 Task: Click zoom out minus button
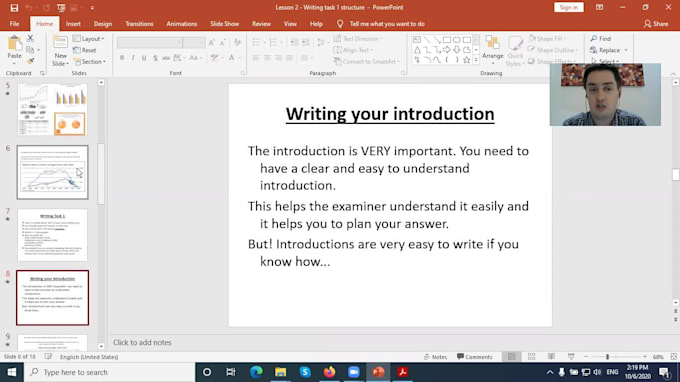click(x=586, y=356)
